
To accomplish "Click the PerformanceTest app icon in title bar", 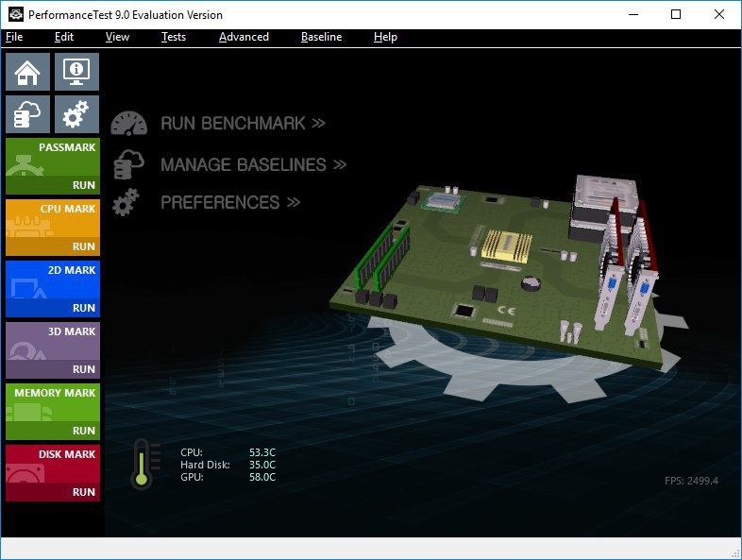I will (16, 14).
